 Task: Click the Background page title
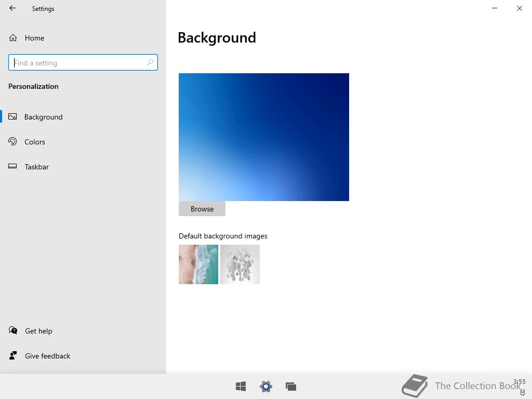tap(217, 37)
